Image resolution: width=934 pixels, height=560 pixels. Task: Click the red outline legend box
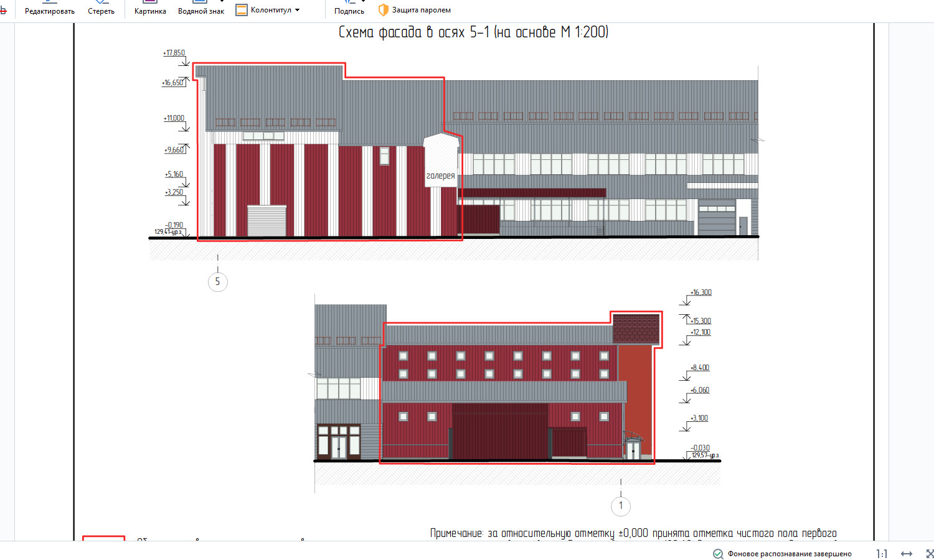[x=104, y=538]
